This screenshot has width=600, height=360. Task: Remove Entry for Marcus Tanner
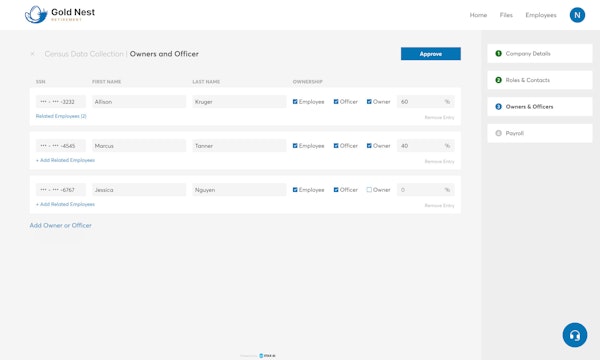(x=439, y=161)
